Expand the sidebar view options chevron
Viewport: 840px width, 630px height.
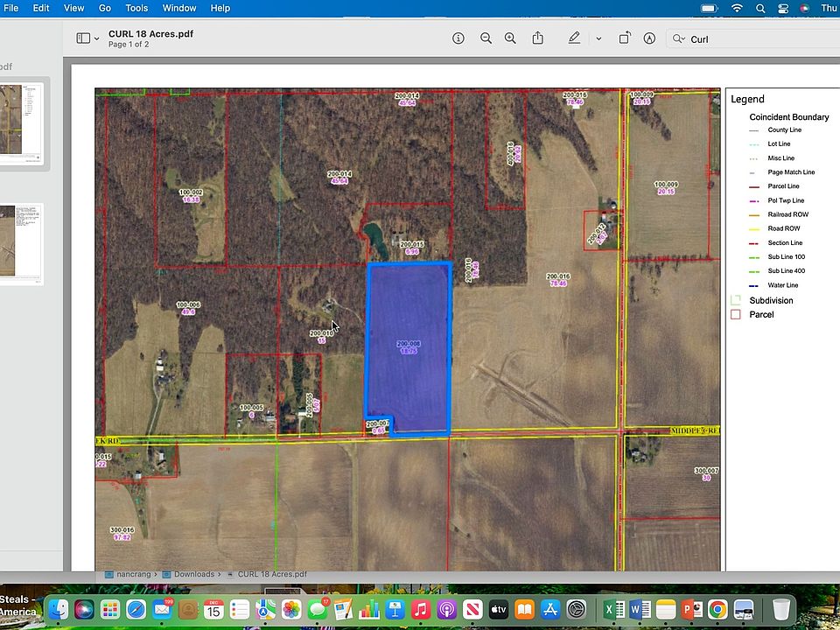97,39
